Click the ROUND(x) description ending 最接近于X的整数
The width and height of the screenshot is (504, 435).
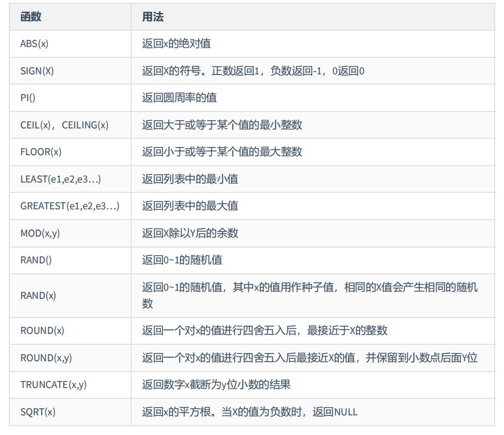click(x=265, y=331)
